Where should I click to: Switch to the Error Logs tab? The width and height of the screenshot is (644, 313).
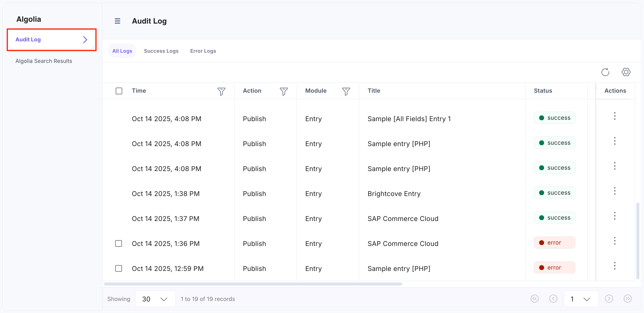[203, 51]
